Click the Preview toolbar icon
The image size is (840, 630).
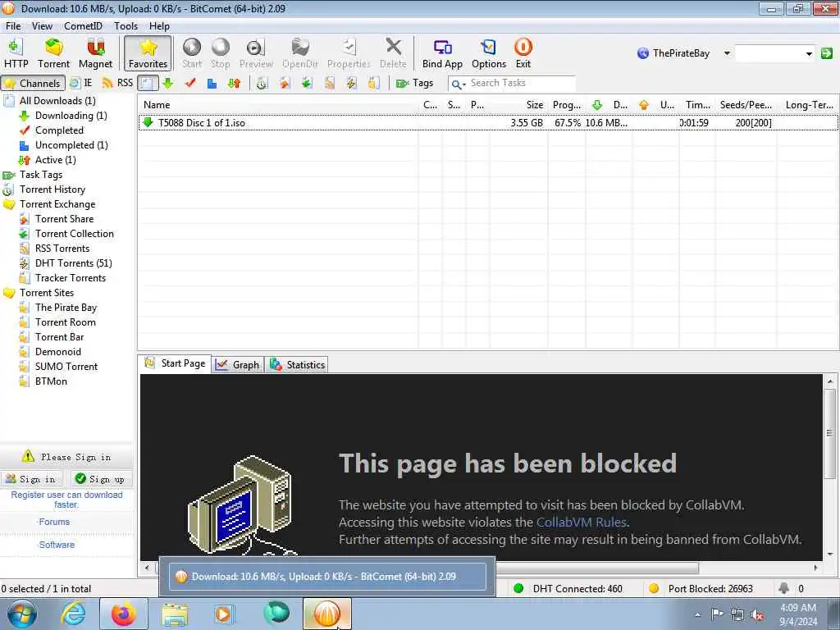(256, 53)
